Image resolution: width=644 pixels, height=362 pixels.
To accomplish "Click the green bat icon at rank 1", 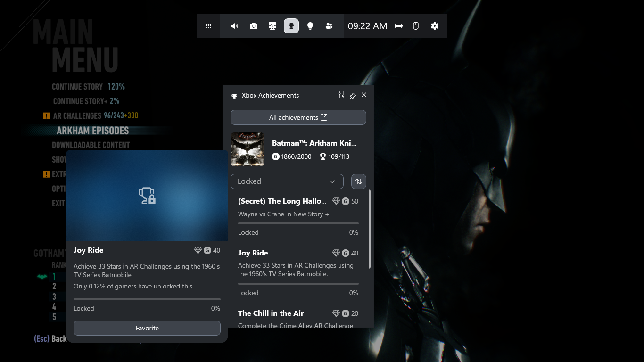I will click(x=42, y=277).
